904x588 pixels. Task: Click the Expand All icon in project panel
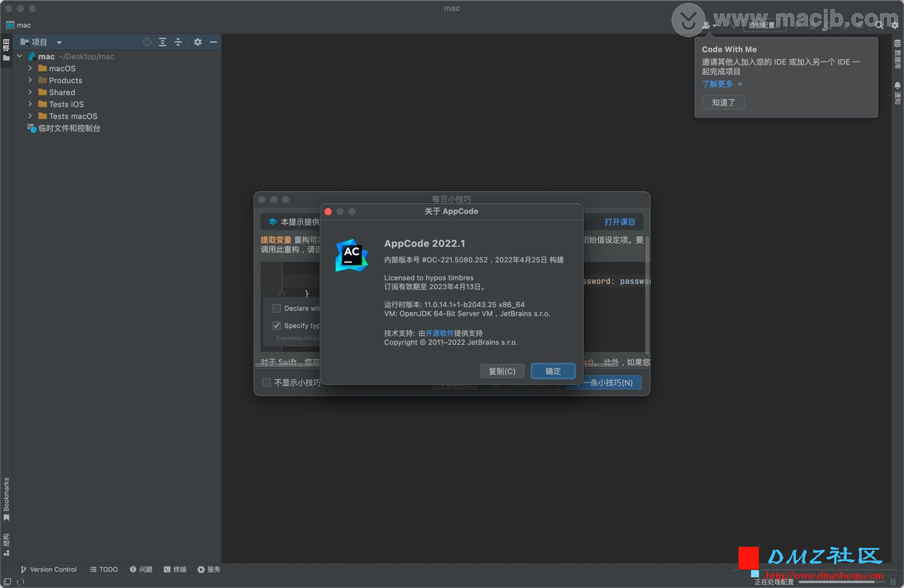coord(163,42)
